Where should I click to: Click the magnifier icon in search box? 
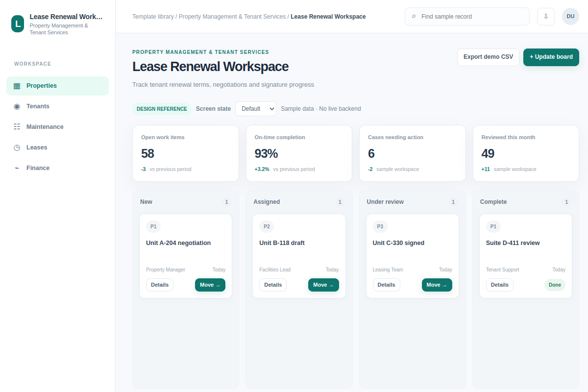414,17
